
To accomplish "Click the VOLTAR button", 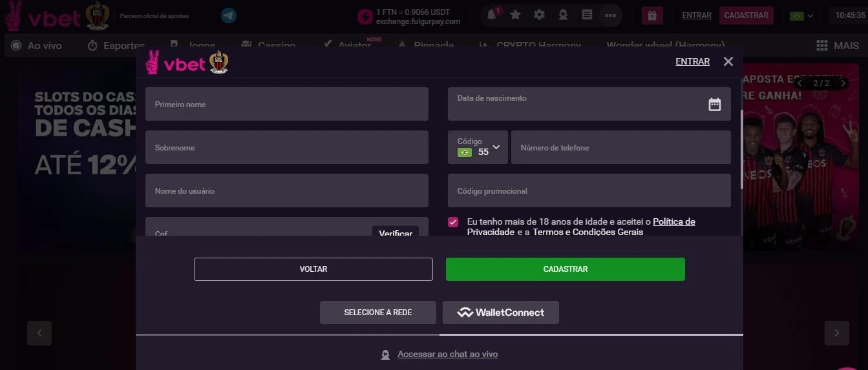I will 313,269.
